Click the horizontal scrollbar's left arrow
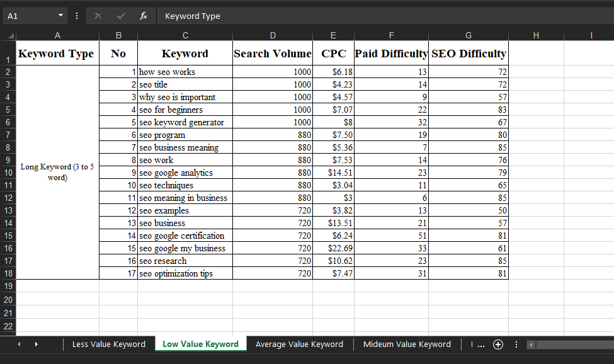 530,344
